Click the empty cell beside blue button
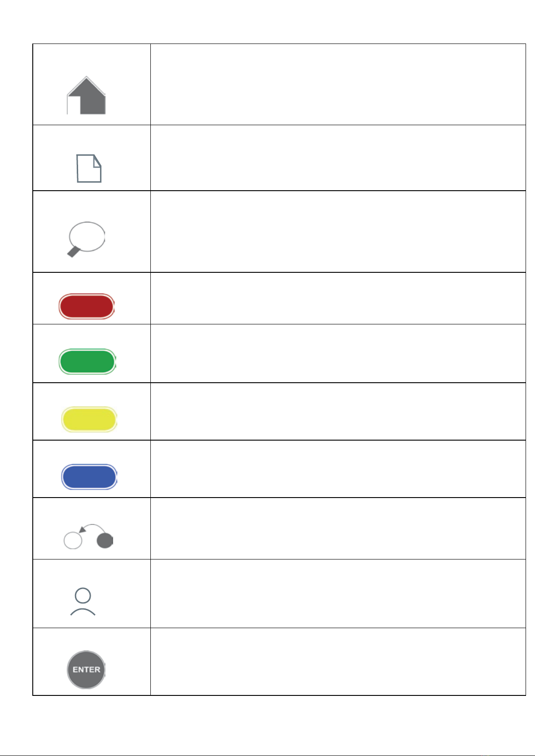 point(338,469)
